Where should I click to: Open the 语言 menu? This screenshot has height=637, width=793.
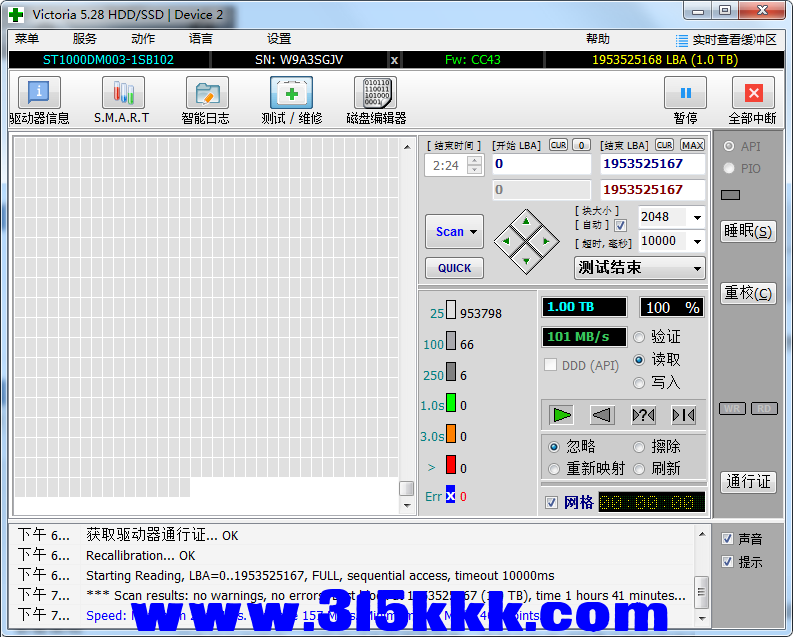tap(201, 39)
